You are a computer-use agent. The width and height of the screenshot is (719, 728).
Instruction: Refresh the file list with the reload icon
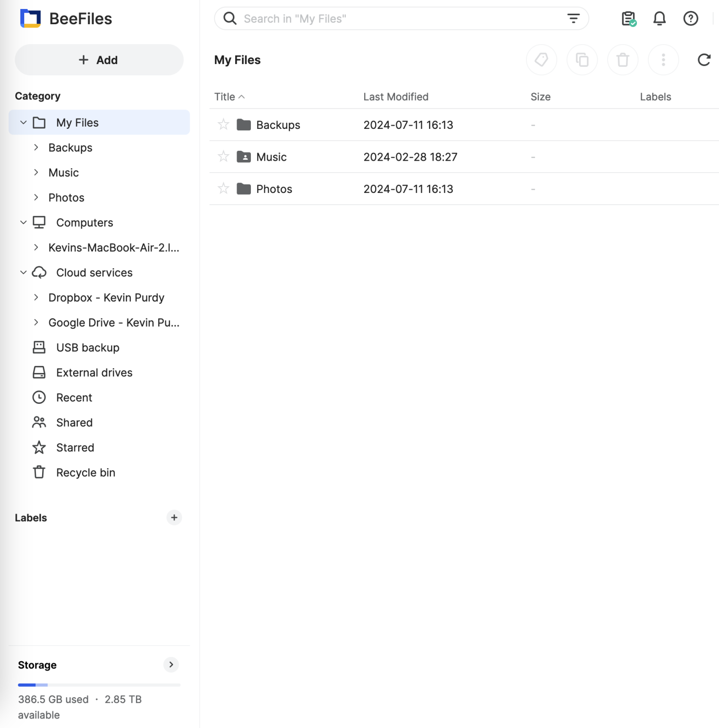point(704,60)
